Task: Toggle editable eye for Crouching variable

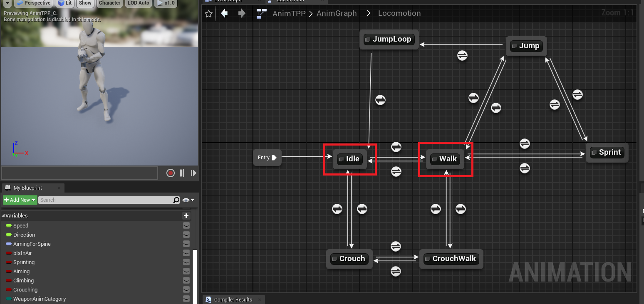Action: point(186,289)
